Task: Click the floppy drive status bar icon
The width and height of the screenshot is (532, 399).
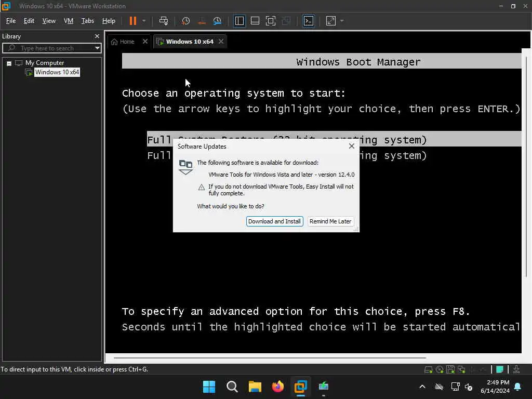Action: (x=450, y=369)
